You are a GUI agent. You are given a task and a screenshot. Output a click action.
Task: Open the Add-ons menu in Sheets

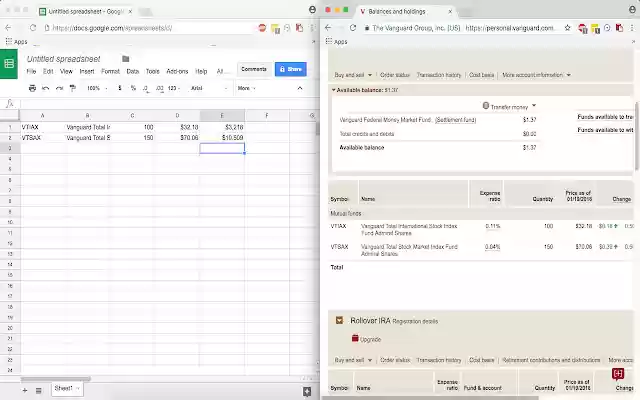coord(177,71)
